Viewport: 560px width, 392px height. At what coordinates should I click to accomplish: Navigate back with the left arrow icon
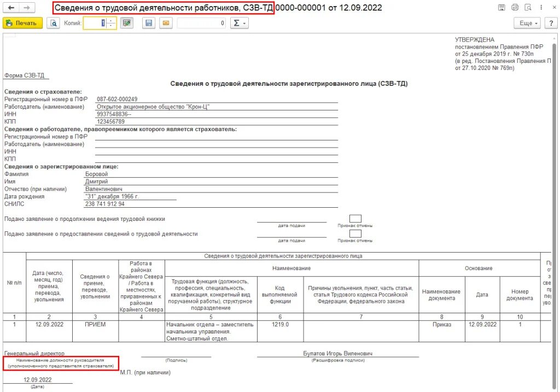pos(11,8)
